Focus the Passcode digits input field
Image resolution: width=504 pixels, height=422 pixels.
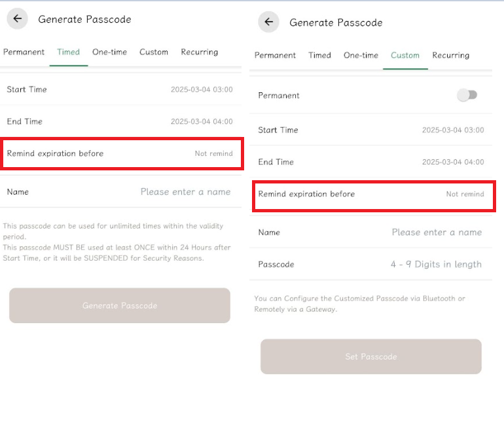[370, 264]
